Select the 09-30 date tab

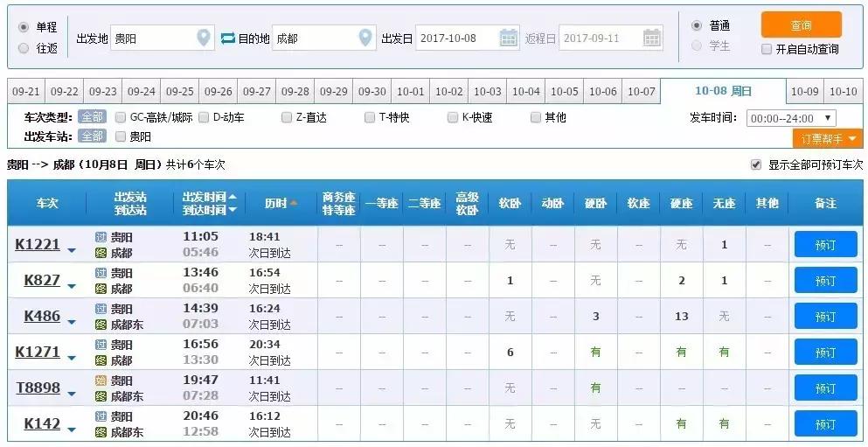(x=372, y=91)
